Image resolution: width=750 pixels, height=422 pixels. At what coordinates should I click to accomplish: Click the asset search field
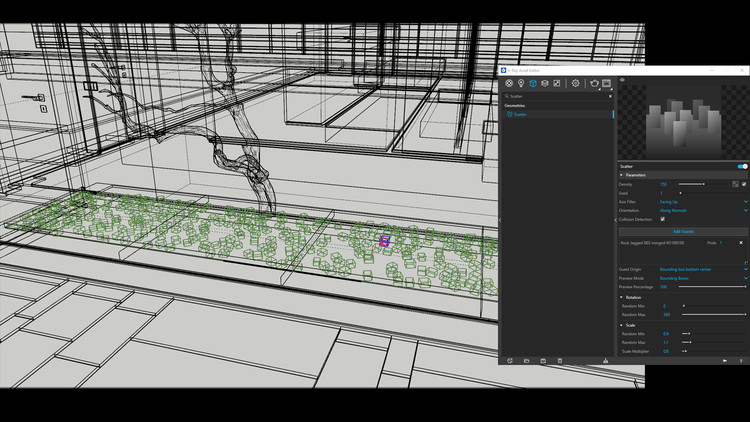coord(557,96)
